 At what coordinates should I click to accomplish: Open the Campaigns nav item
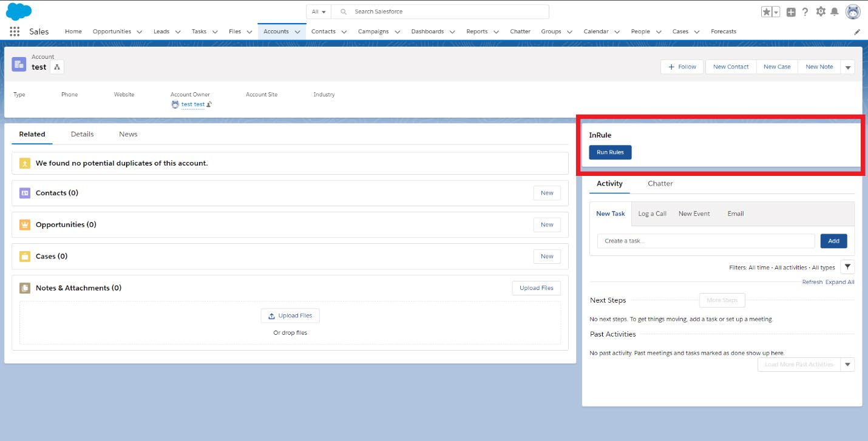point(373,32)
